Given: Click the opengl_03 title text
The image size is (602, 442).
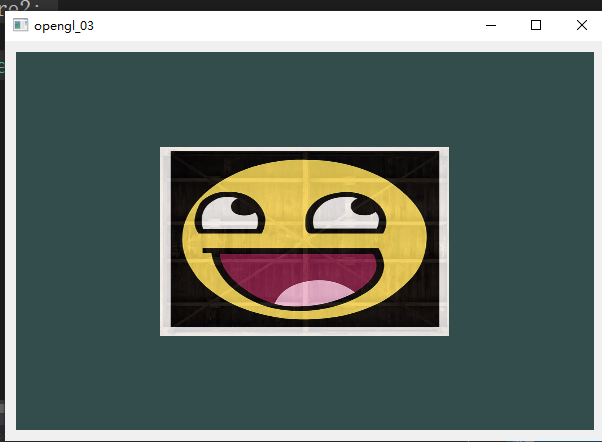Looking at the screenshot, I should [64, 26].
